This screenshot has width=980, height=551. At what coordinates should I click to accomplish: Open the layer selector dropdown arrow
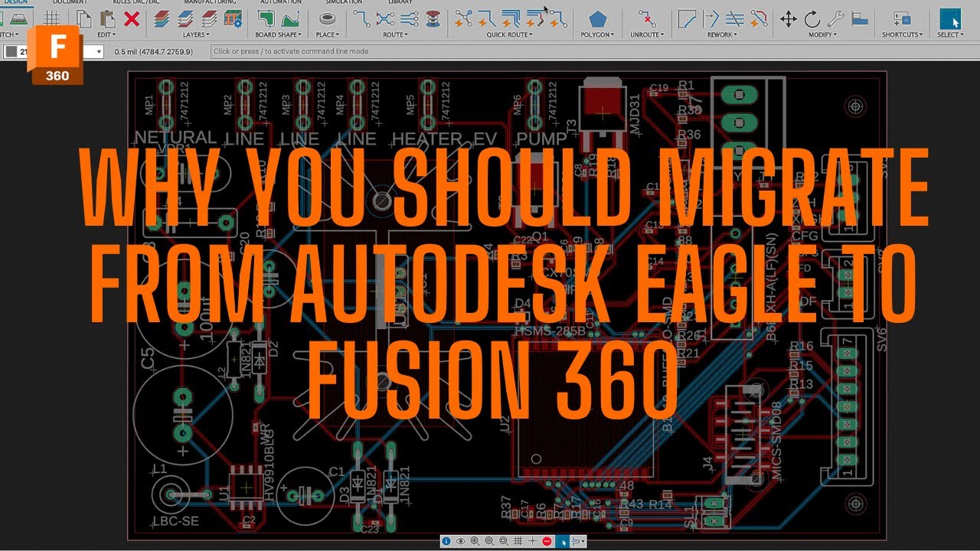pos(97,51)
